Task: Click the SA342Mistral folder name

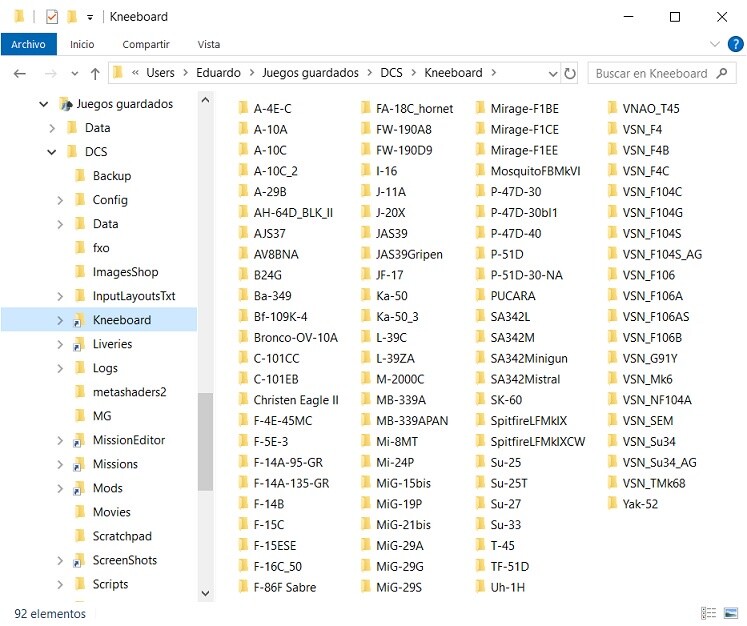Action: click(x=525, y=379)
